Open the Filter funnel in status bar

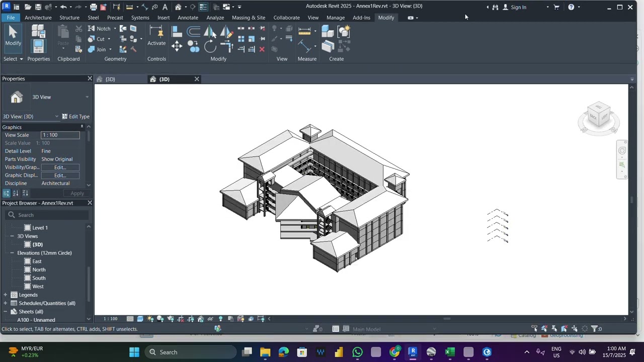pos(594,329)
